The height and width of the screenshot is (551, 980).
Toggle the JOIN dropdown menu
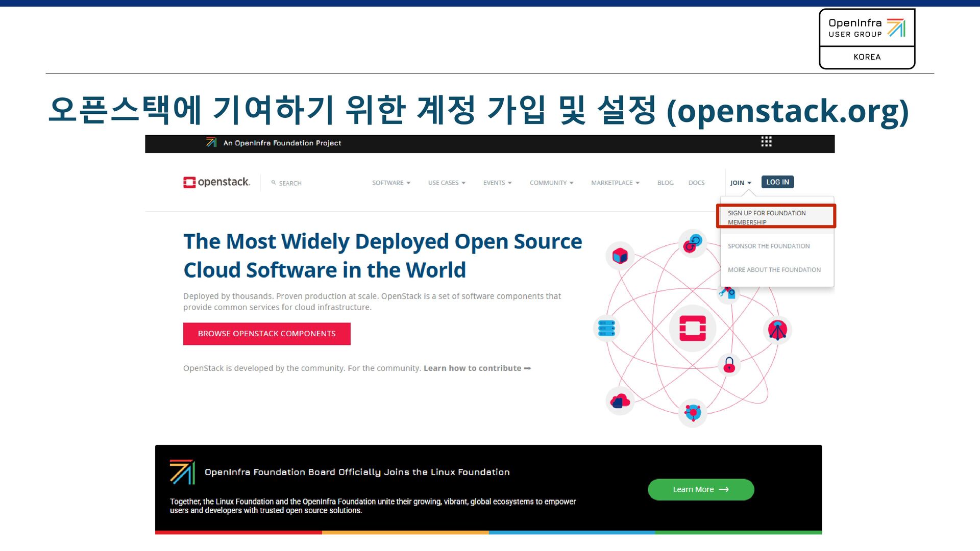(x=740, y=183)
